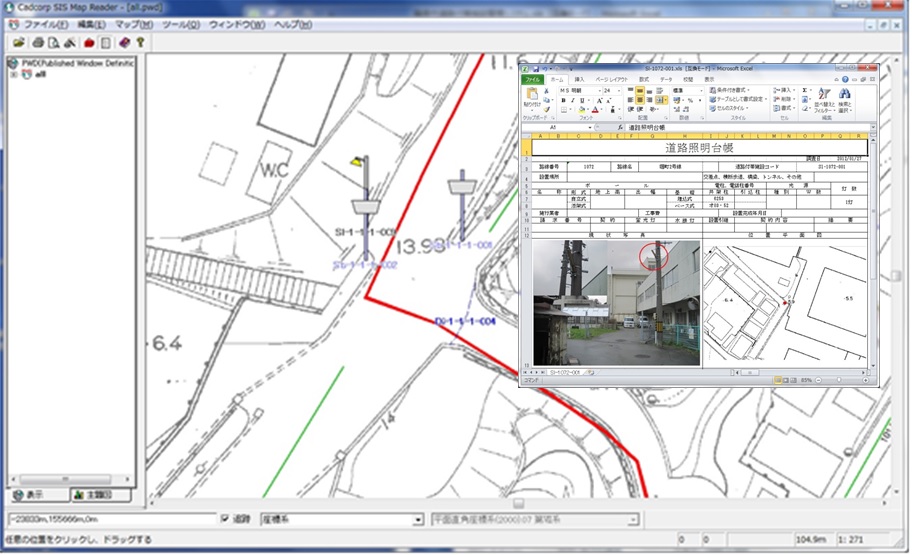Open セルのスタイル cell styles dropdown

[729, 108]
